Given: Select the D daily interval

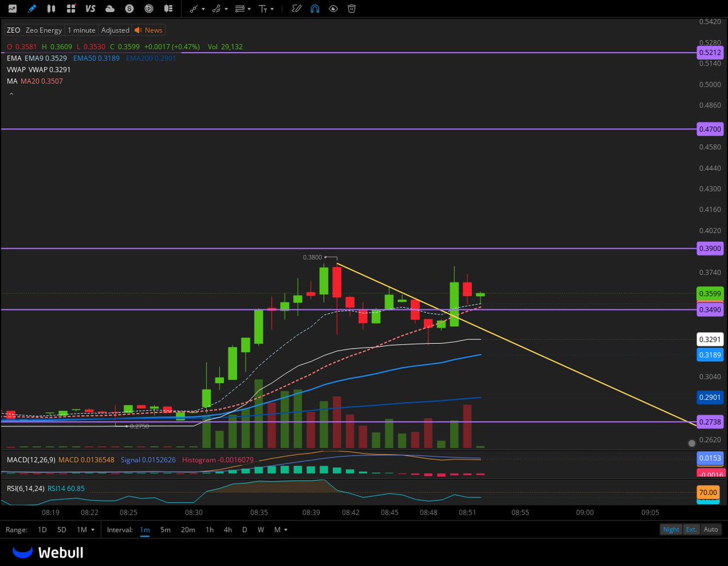Looking at the screenshot, I should (244, 530).
